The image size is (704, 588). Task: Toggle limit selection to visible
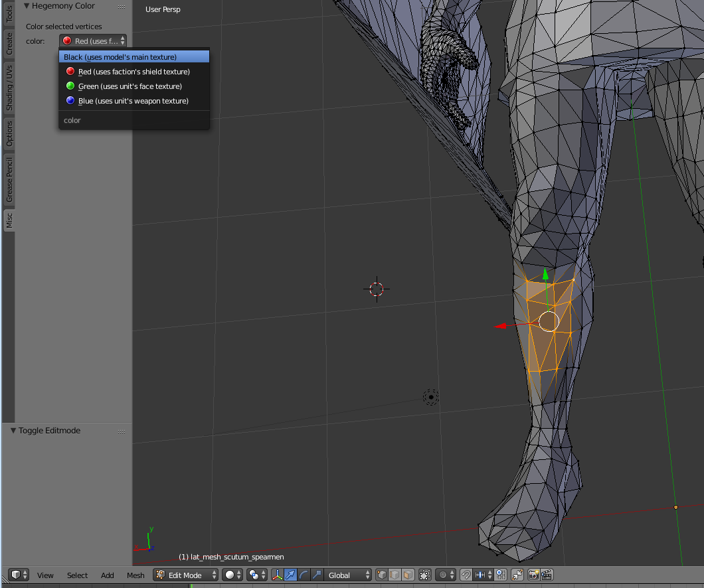pos(425,575)
